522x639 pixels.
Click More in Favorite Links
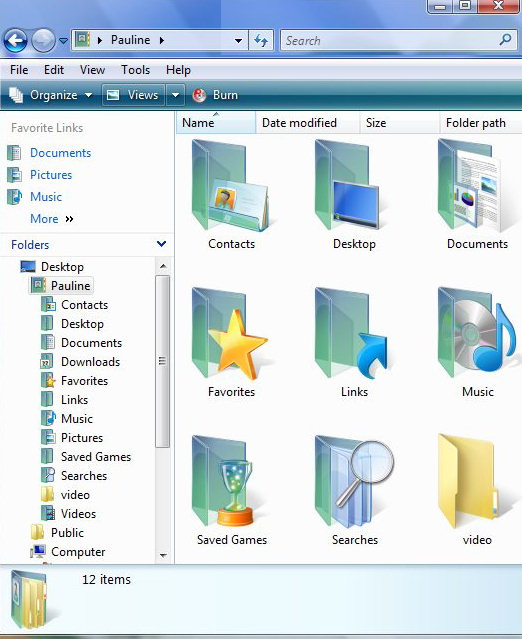tap(51, 219)
